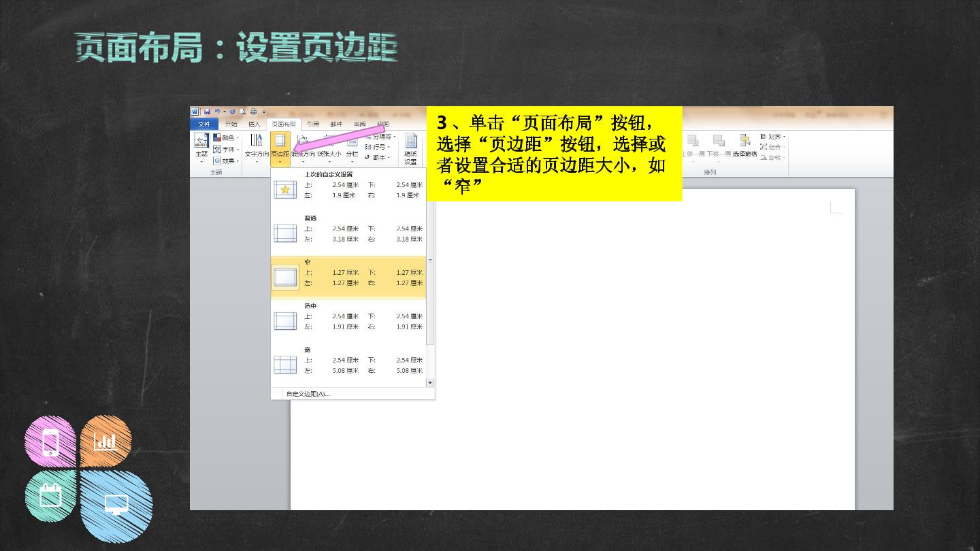Open the 选择窗格 (Selection Pane) icon
This screenshot has width=980, height=551.
click(745, 140)
